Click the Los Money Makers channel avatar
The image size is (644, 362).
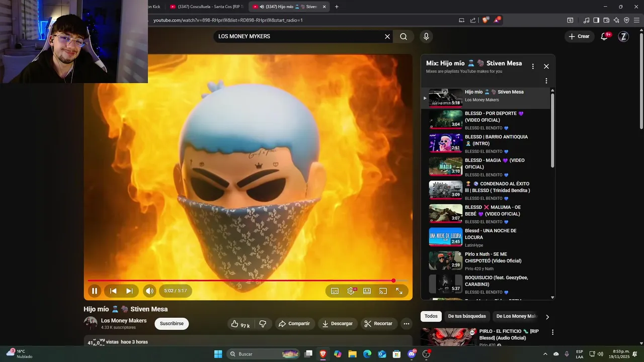(x=91, y=323)
